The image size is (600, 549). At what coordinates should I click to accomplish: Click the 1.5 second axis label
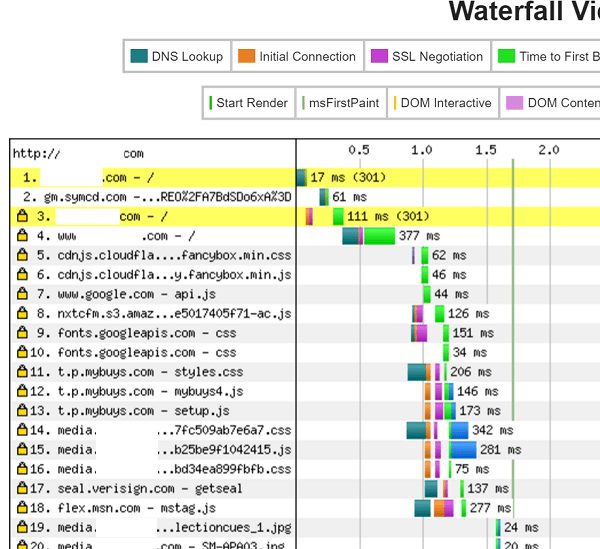coord(486,150)
